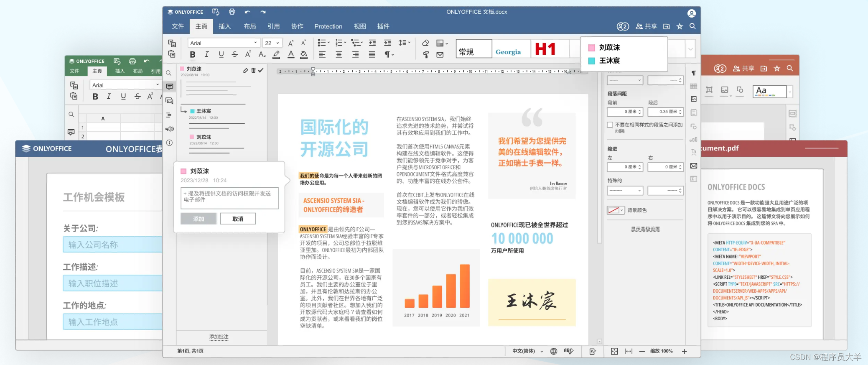Switch to the 视图 tab
Viewport: 868px width, 365px height.
[360, 26]
